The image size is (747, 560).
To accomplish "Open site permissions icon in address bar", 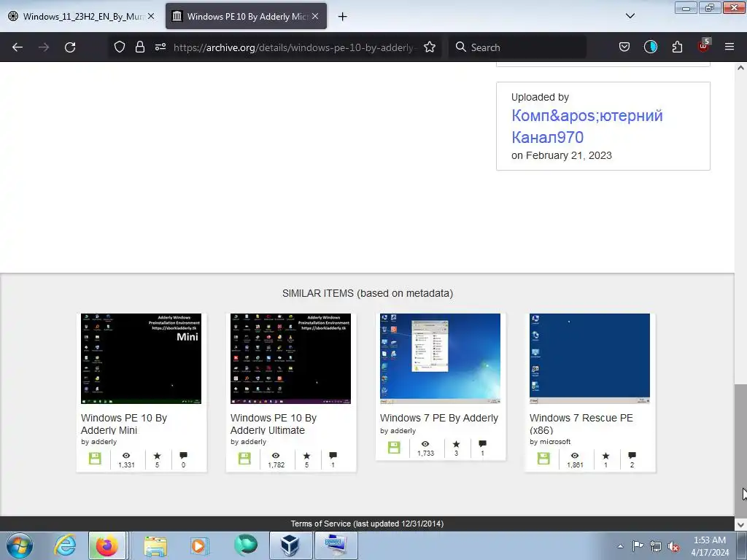I will point(160,47).
